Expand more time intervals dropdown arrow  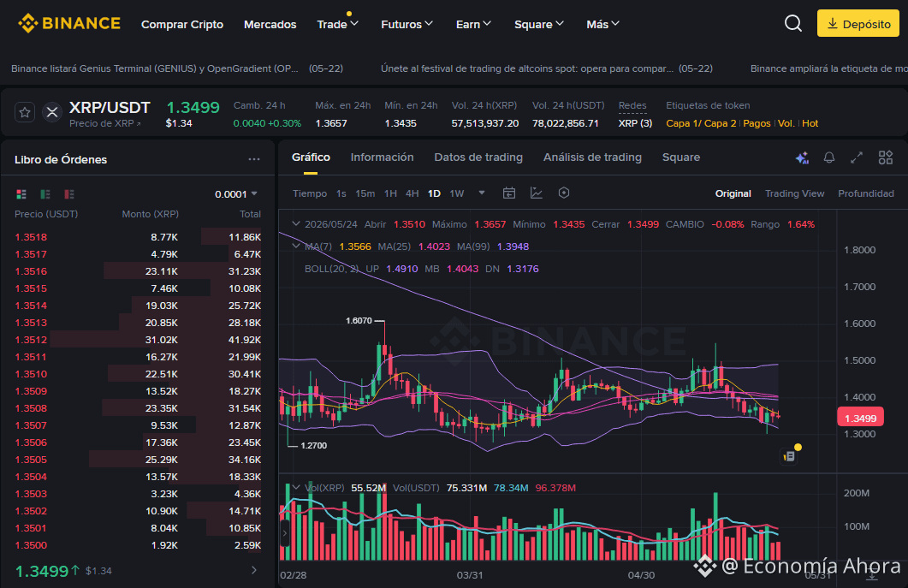[481, 193]
